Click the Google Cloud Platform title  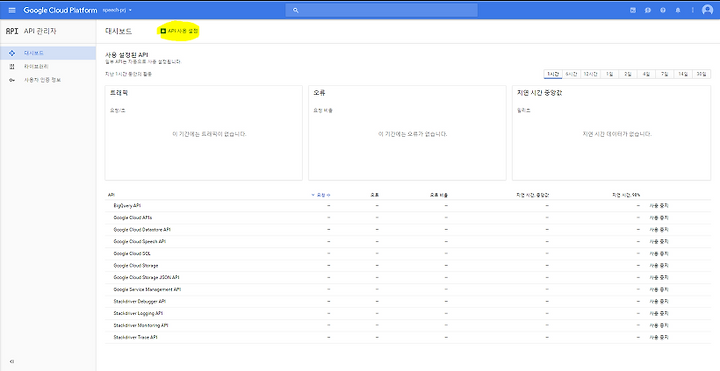tap(60, 10)
